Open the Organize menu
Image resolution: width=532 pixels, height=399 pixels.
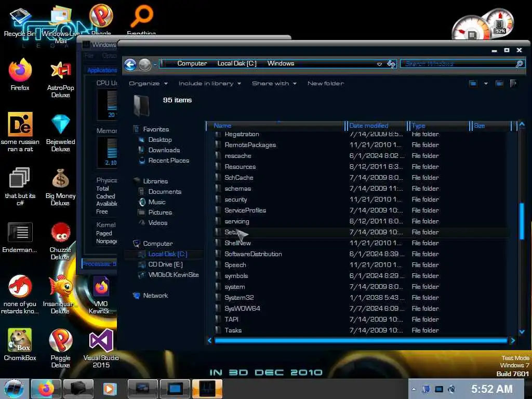(148, 84)
